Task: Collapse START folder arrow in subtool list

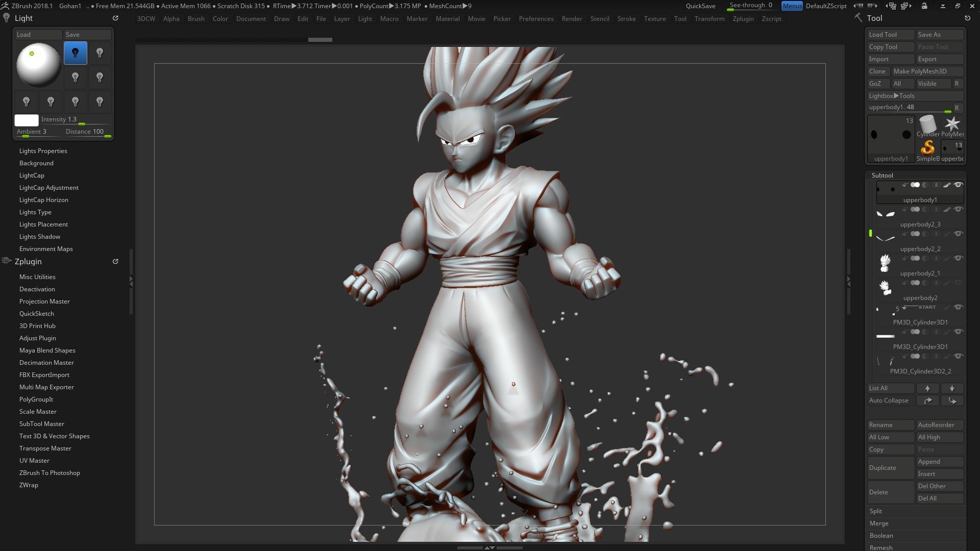Action: [904, 308]
